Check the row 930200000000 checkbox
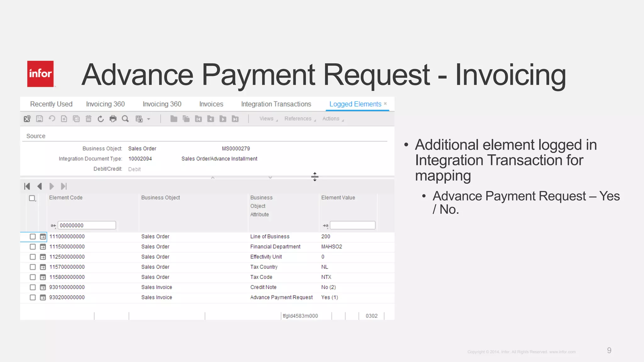This screenshot has height=362, width=644. tap(33, 297)
